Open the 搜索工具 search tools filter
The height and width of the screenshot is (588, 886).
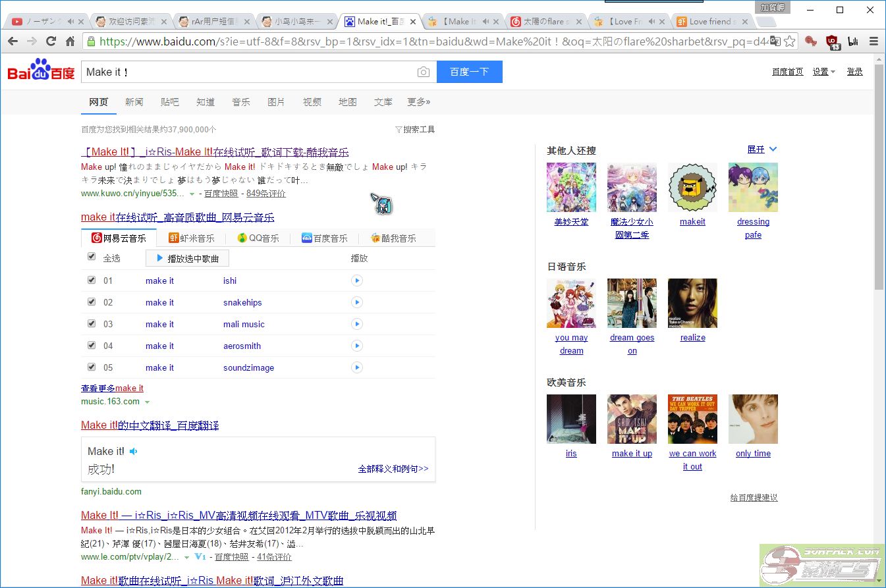tap(415, 130)
